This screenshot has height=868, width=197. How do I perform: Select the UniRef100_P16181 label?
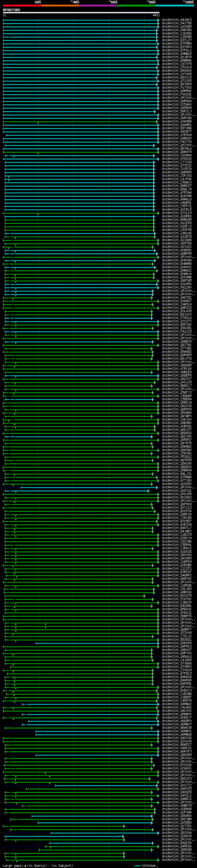pyautogui.click(x=177, y=94)
